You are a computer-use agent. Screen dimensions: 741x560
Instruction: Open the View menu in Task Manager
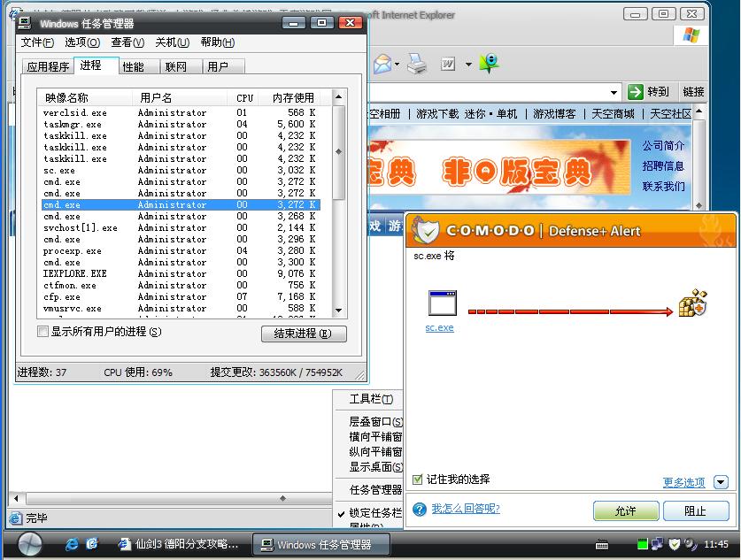coord(127,42)
